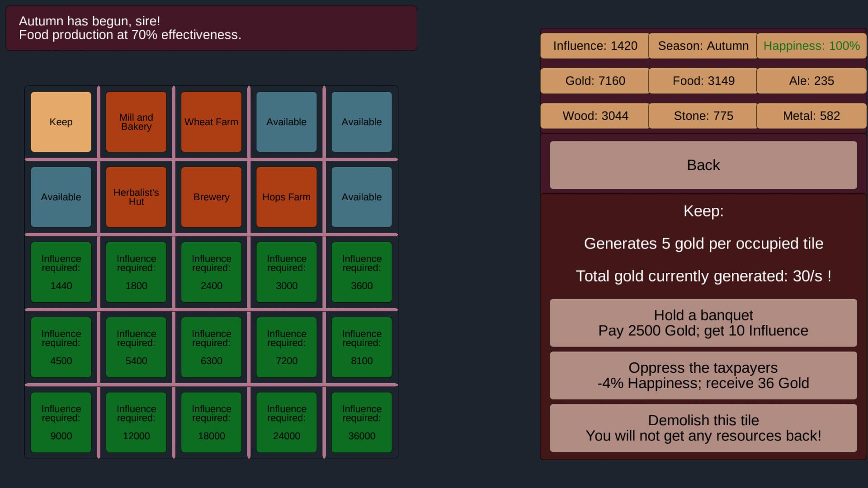Open the Mill and Bakery tile
Screen dimensions: 868x488
(x=136, y=122)
